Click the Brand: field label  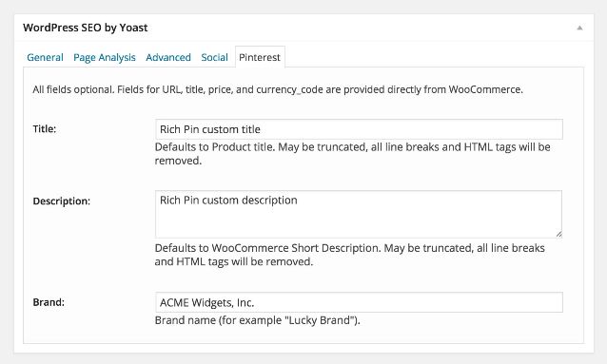(x=49, y=302)
